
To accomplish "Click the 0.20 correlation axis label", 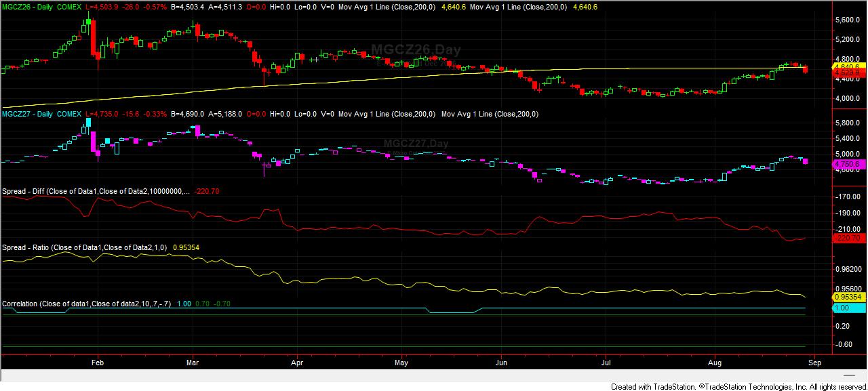I will point(844,326).
